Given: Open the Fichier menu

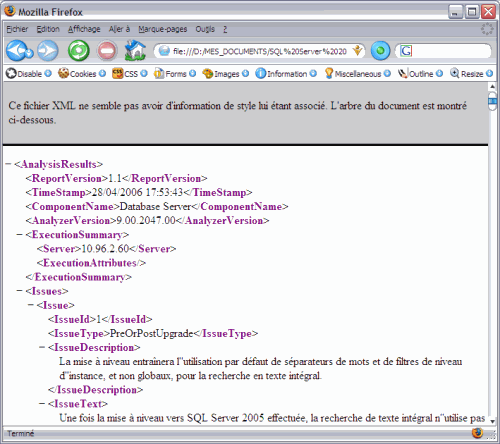Looking at the screenshot, I should [17, 29].
